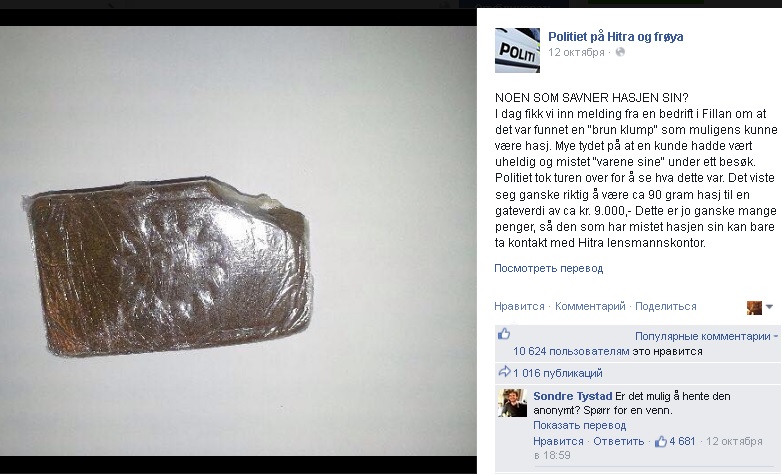Click the thumbs-up icon next to 4 681
Screen dimensions: 782x474
[x=661, y=441]
